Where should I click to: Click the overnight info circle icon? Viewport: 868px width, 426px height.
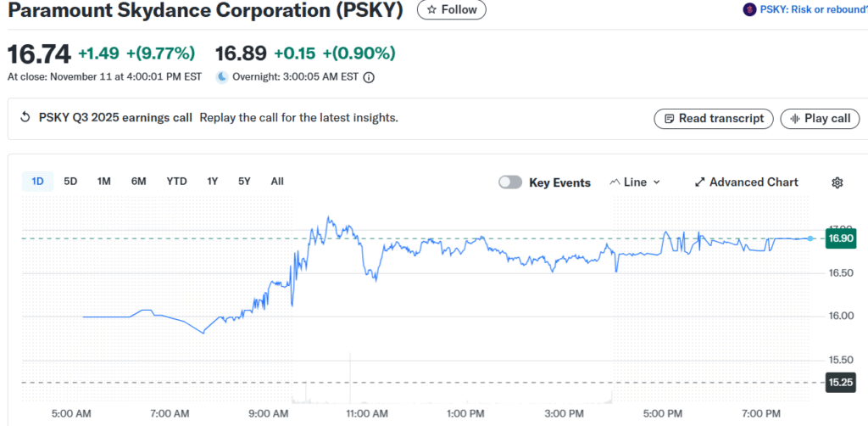tap(369, 77)
